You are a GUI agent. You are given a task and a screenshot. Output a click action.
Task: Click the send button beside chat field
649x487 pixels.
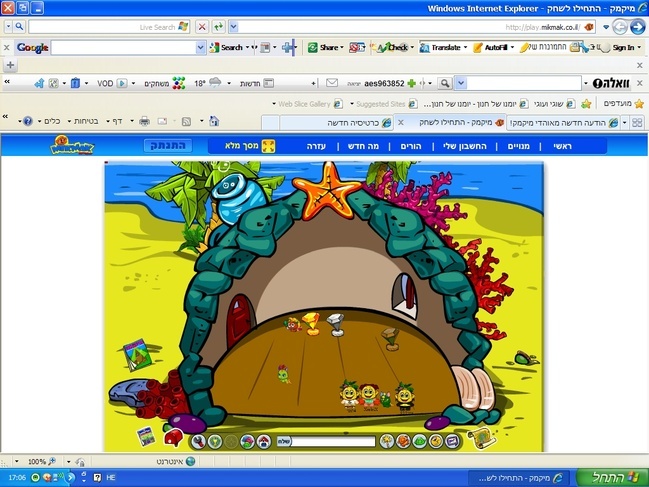tap(284, 441)
